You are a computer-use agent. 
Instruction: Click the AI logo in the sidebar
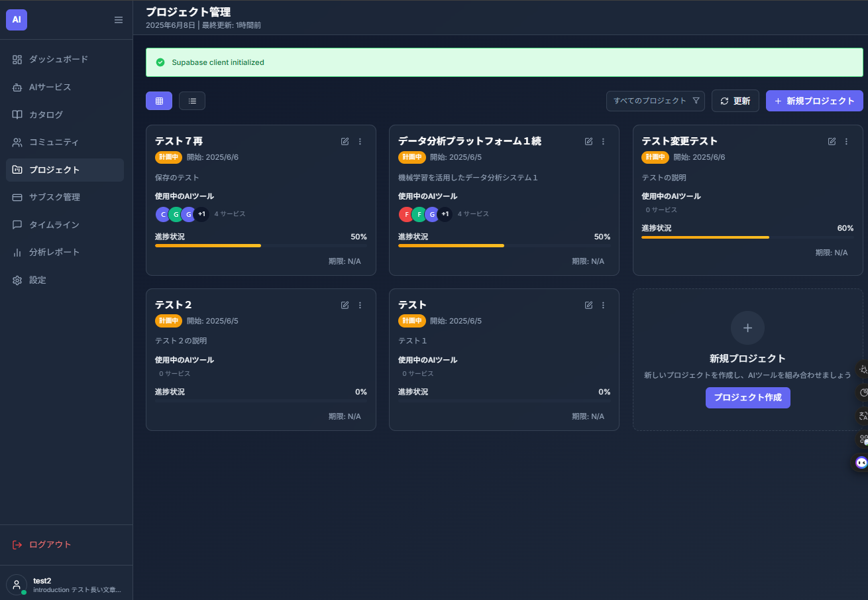tap(17, 19)
